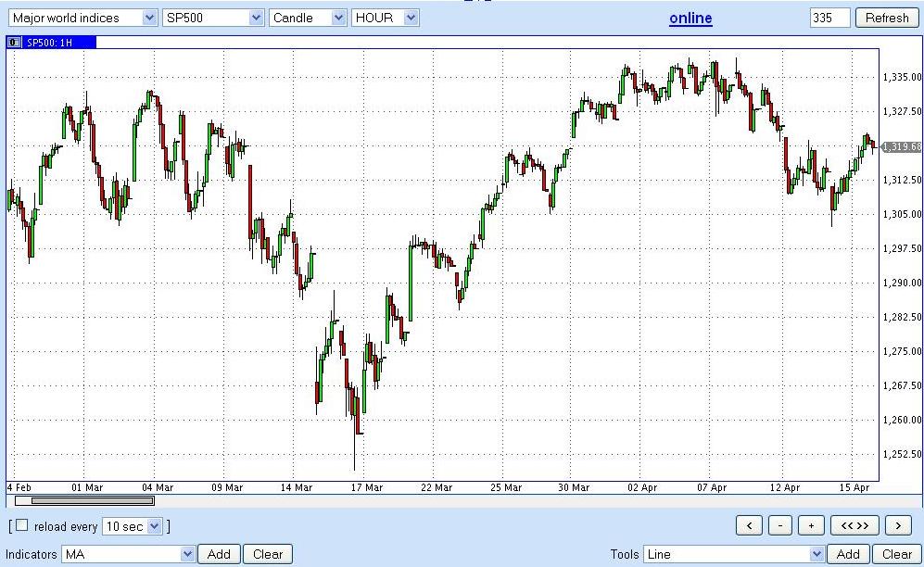
Task: Open the reload interval 10 sec dropdown
Action: click(133, 526)
